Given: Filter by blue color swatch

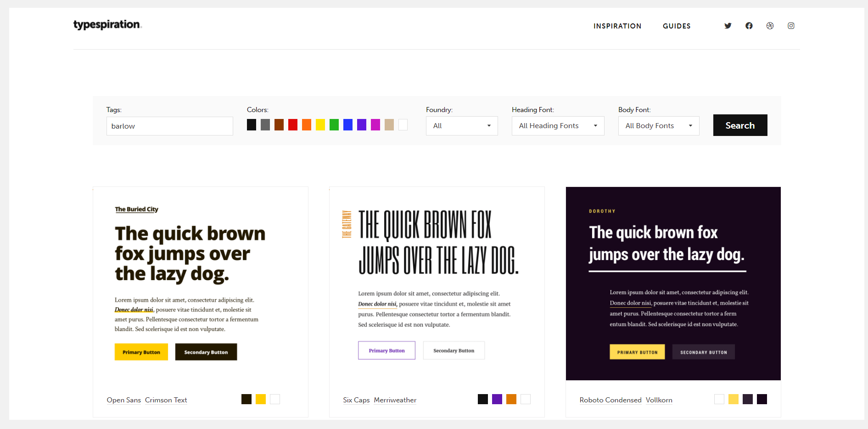Looking at the screenshot, I should point(348,125).
